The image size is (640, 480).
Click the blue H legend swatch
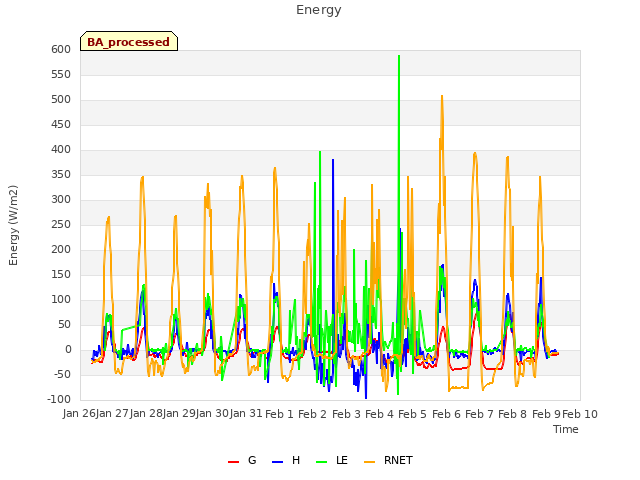coord(277,462)
